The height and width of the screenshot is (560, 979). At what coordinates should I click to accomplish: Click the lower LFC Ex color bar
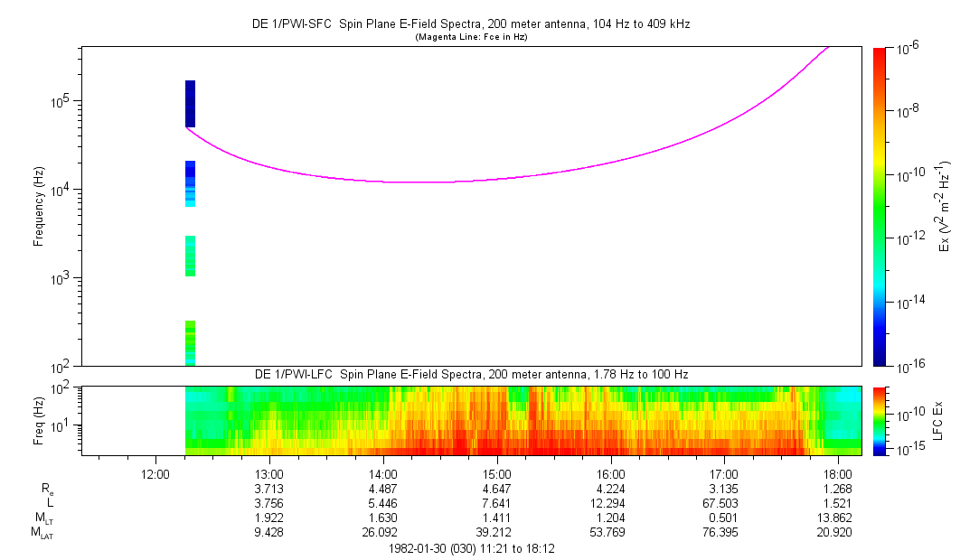click(880, 420)
